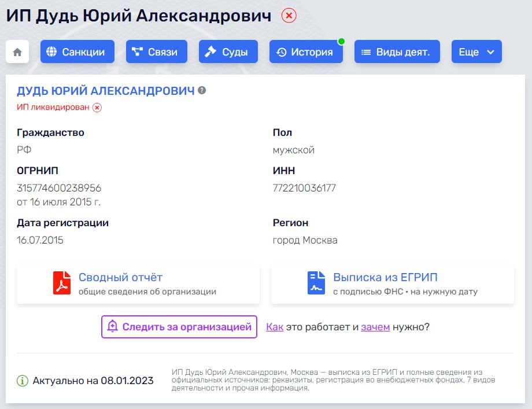This screenshot has width=532, height=409.
Task: Open the Суды section
Action: click(228, 51)
